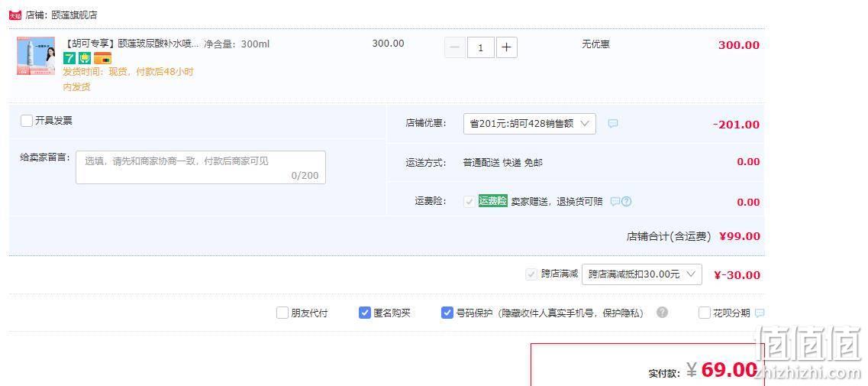Click the 发货时间 delivery time text

tap(128, 79)
